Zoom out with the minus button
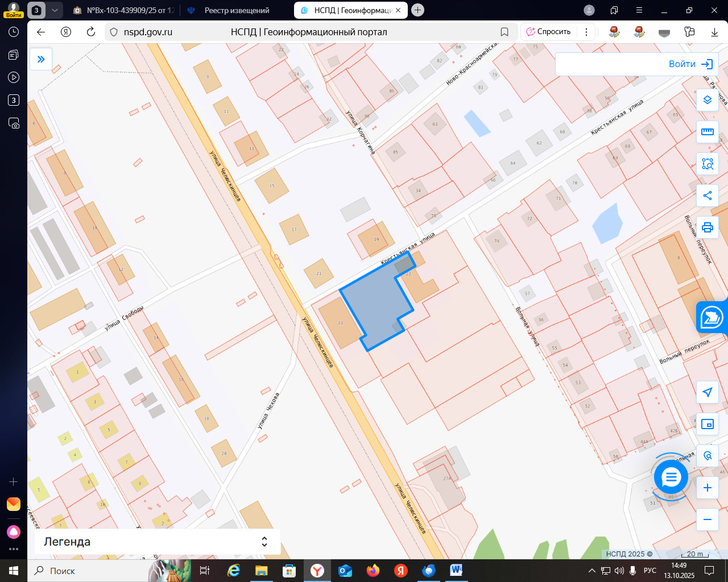 pos(708,519)
